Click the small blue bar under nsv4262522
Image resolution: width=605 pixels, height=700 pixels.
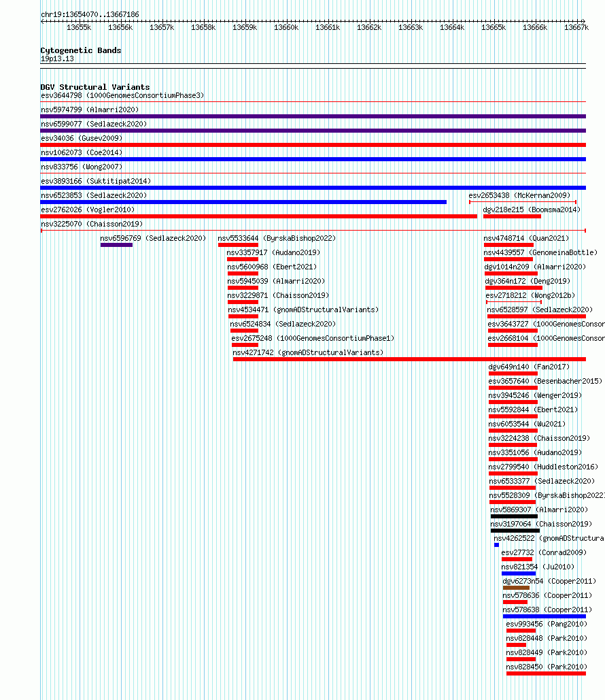[x=497, y=545]
